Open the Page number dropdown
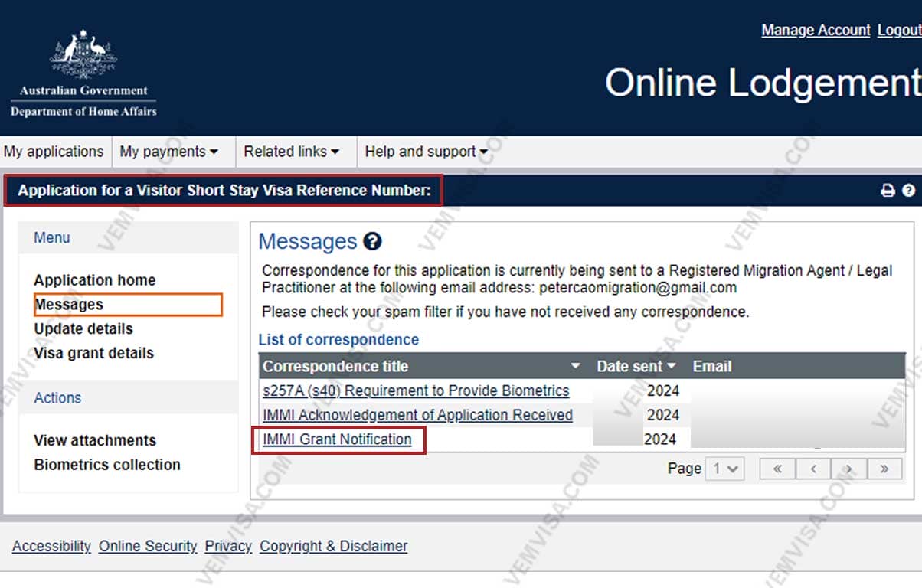The height and width of the screenshot is (588, 922). click(724, 469)
